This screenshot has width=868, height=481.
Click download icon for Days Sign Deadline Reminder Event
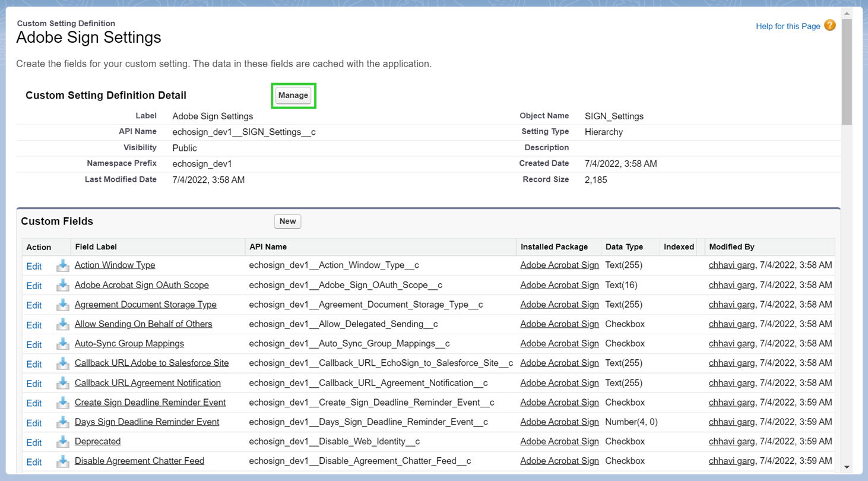[62, 422]
